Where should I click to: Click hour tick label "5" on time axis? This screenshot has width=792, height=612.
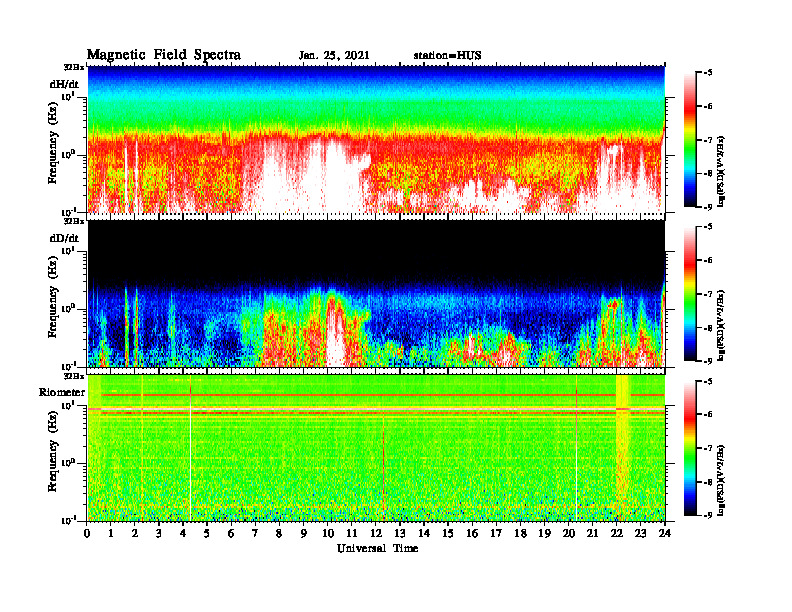tap(207, 534)
